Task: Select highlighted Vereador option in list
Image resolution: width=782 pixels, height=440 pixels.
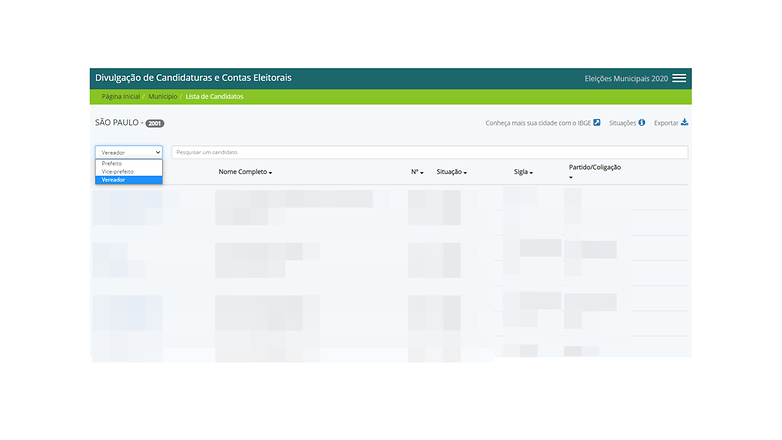Action: click(x=129, y=180)
